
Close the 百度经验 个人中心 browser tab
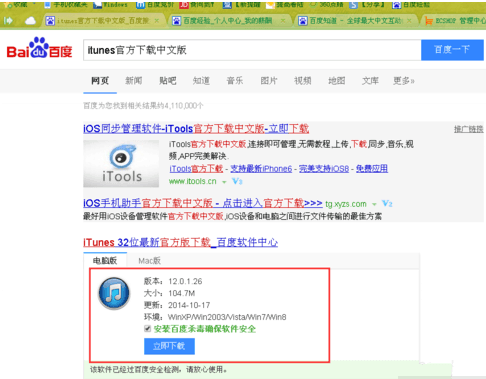coord(283,21)
